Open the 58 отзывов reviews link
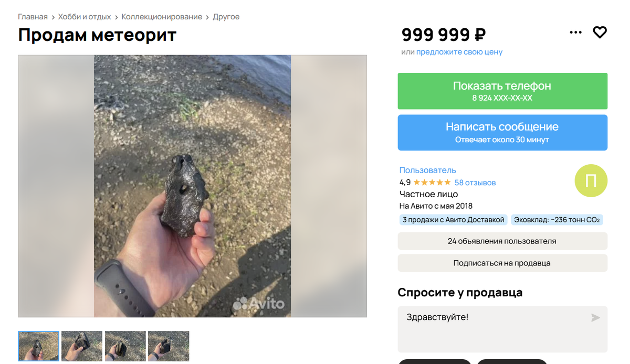 475,183
